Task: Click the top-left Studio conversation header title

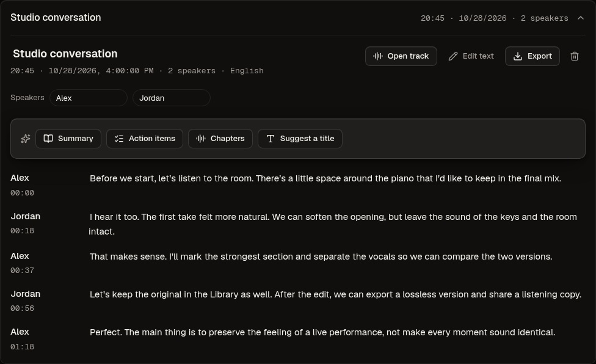Action: [56, 18]
